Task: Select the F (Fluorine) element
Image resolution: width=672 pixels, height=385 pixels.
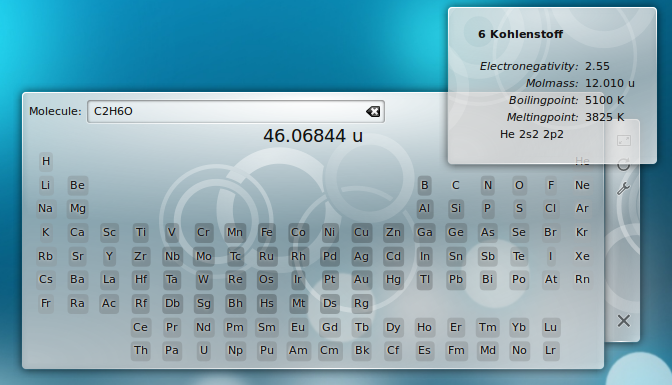Action: (550, 185)
